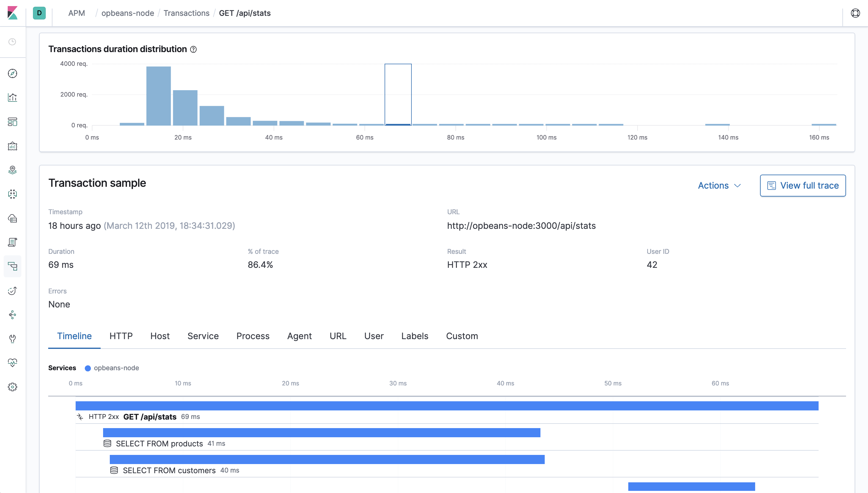
Task: Open the Maps icon in the sidebar
Action: pyautogui.click(x=13, y=170)
